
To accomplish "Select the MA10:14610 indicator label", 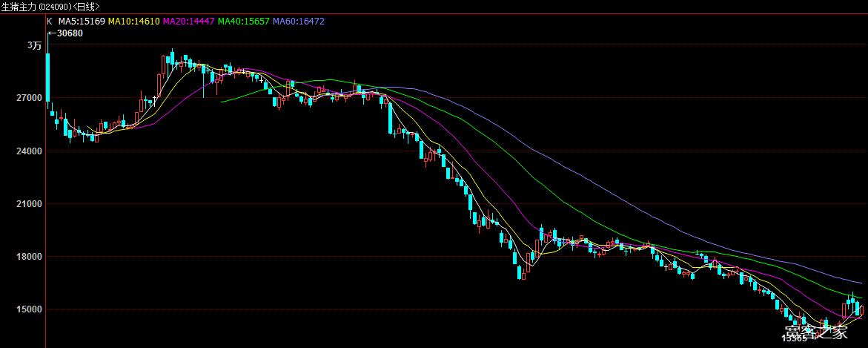I will (x=134, y=22).
